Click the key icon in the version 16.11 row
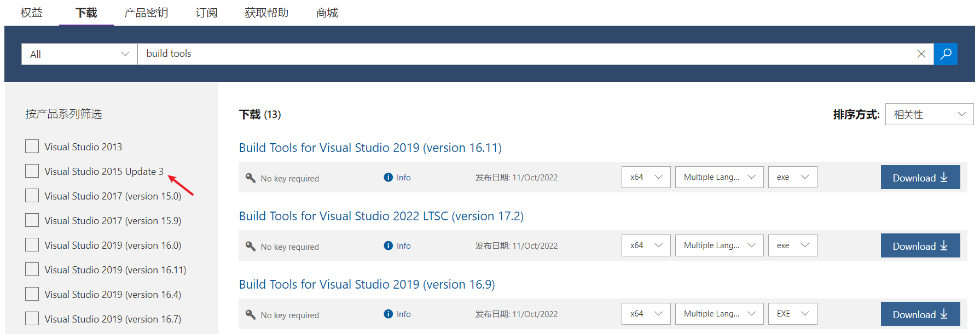The image size is (980, 334). tap(251, 178)
